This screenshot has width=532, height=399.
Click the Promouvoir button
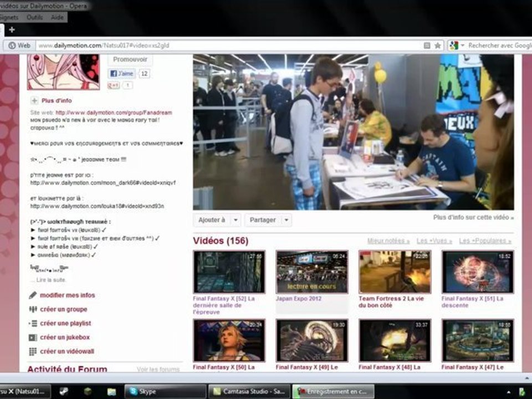(x=130, y=60)
